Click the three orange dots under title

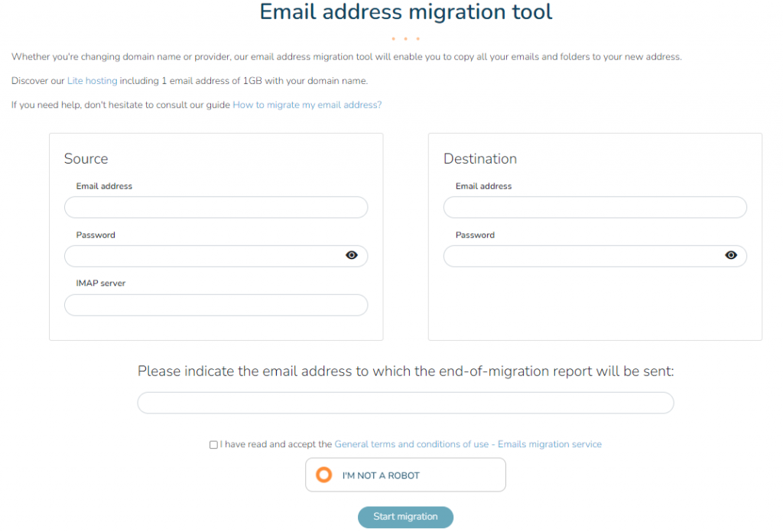pos(405,38)
